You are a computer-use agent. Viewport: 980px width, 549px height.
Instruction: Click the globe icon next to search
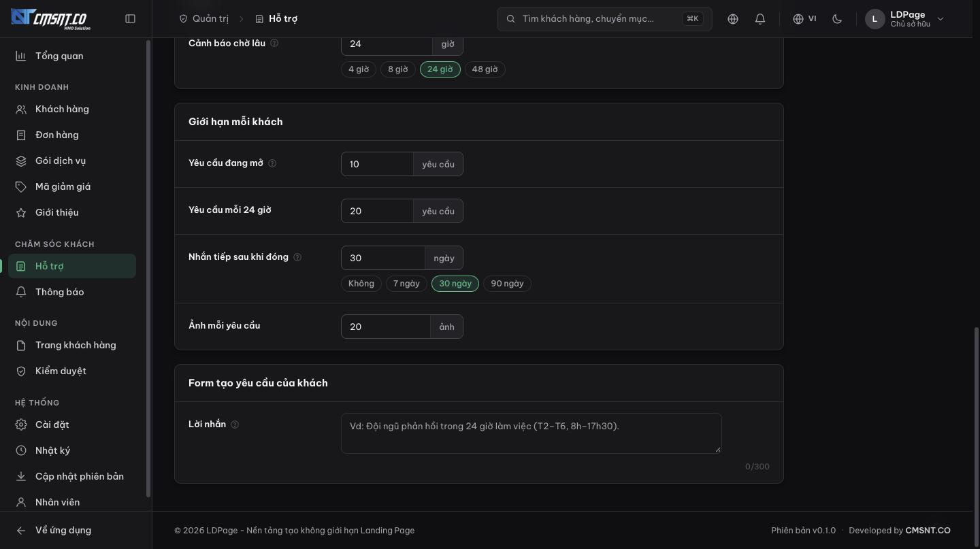pos(733,19)
